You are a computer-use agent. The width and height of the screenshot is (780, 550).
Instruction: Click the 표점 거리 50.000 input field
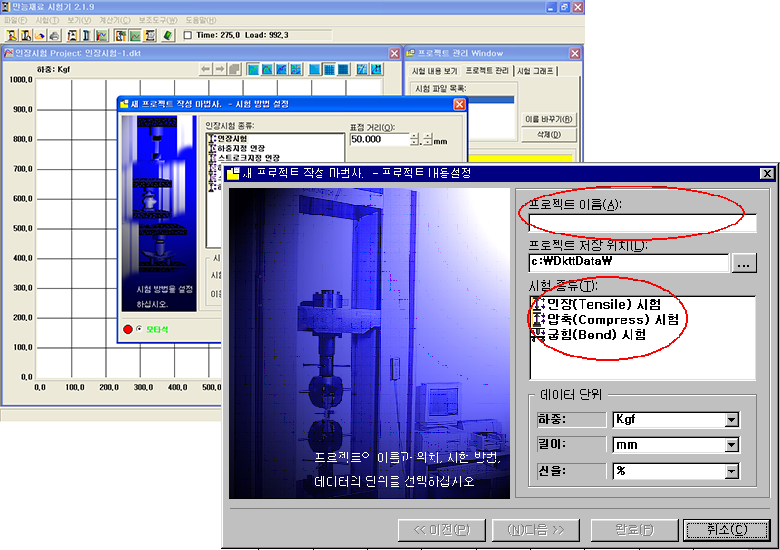(380, 140)
